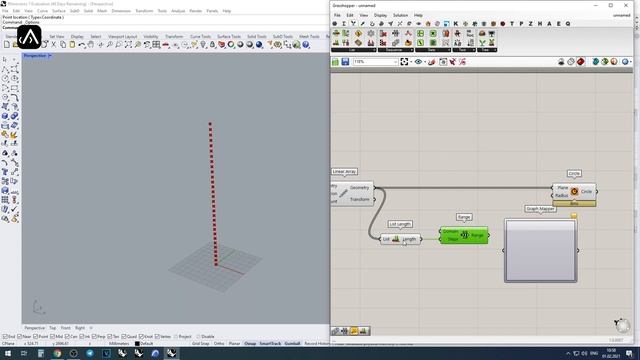Toggle Gumball in Rhino status bar
This screenshot has height=360, width=640.
coord(292,344)
